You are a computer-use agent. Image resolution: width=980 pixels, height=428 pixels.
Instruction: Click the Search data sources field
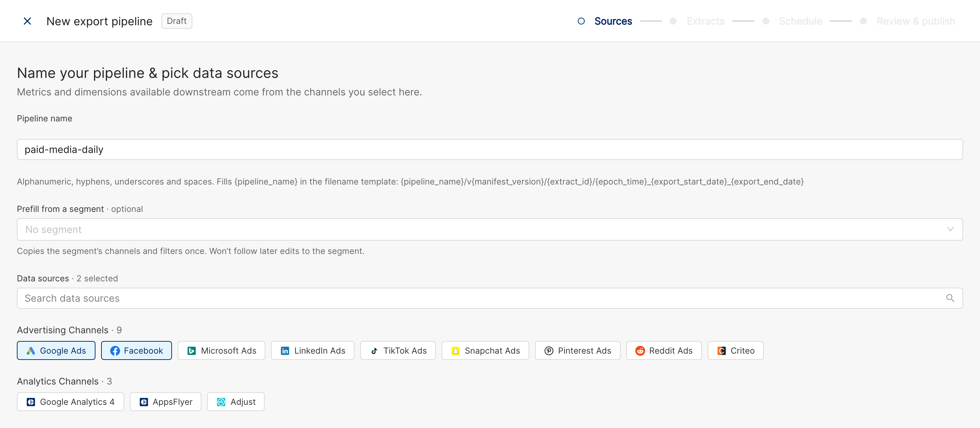490,298
